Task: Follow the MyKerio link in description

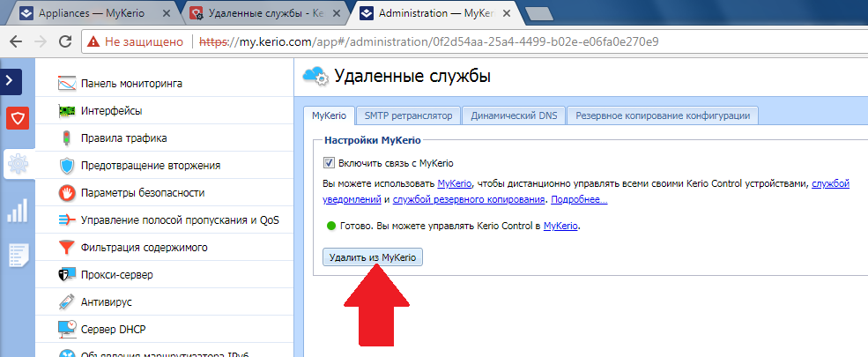Action: click(x=455, y=183)
